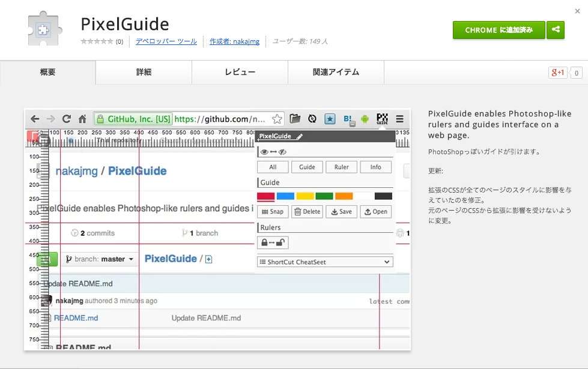The width and height of the screenshot is (588, 369).
Task: Toggle the All visibility button
Action: click(273, 167)
